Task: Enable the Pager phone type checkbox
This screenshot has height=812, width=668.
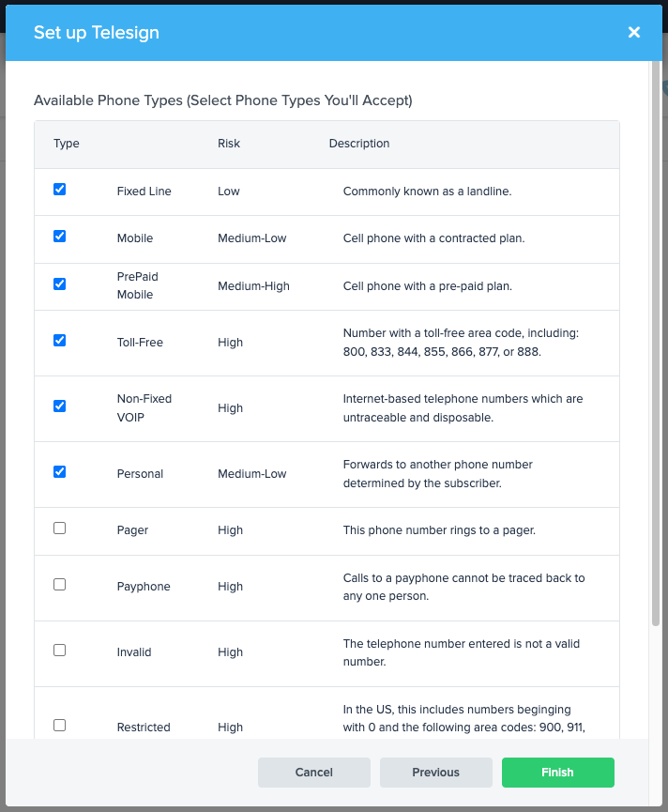Action: (x=60, y=529)
